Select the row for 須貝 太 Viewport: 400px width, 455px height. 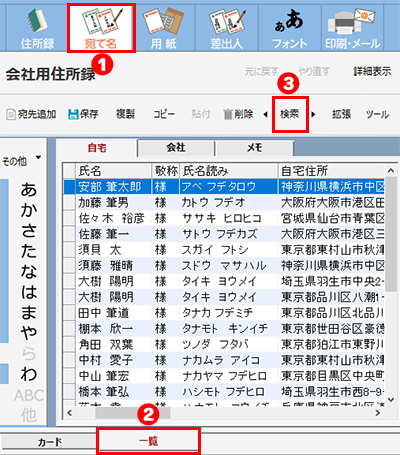pyautogui.click(x=224, y=250)
